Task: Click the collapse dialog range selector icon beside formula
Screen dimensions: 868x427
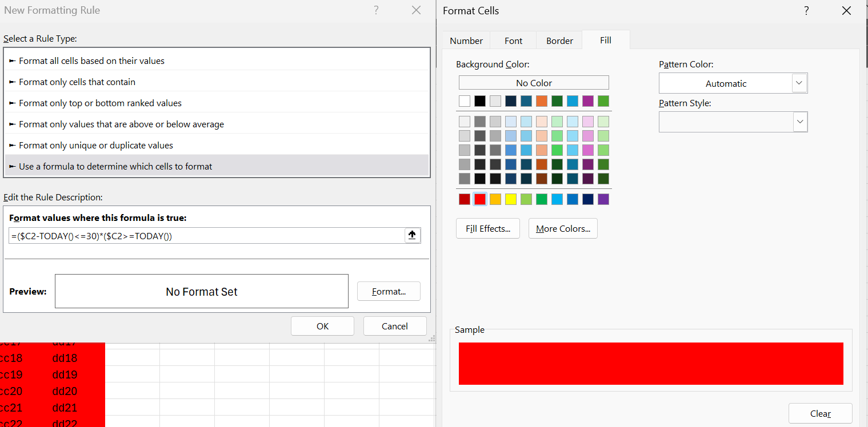Action: pos(412,235)
